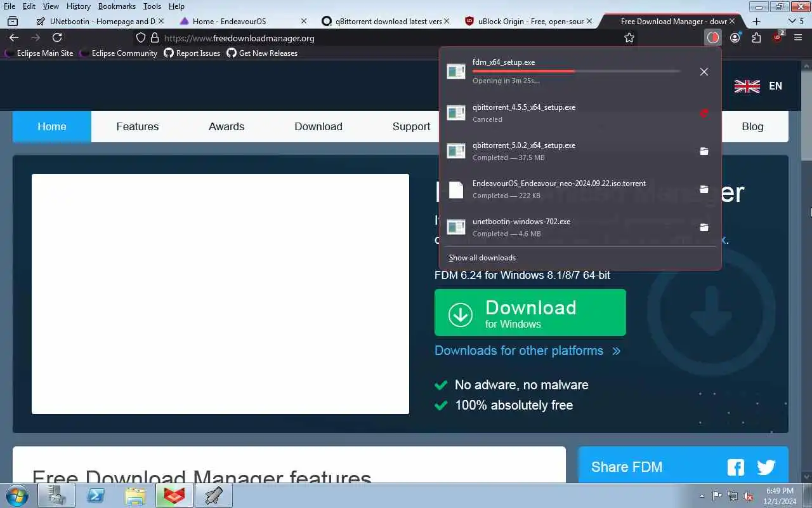
Task: Click Show all downloads
Action: click(482, 257)
